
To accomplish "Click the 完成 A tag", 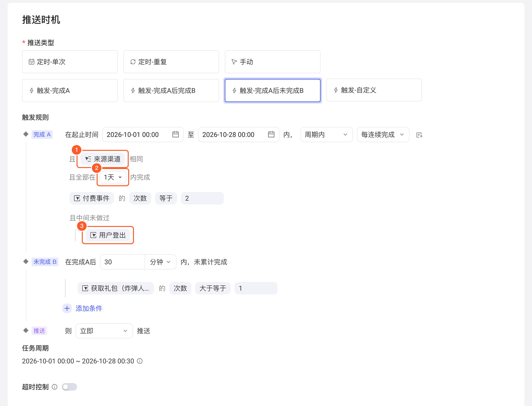I will [x=42, y=134].
